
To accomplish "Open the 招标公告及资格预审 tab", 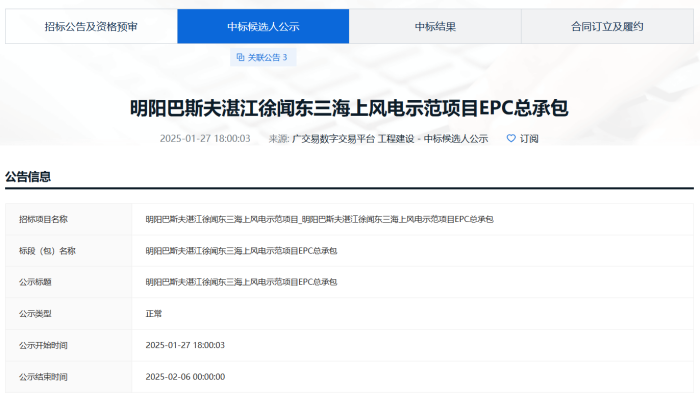I will pos(91,26).
